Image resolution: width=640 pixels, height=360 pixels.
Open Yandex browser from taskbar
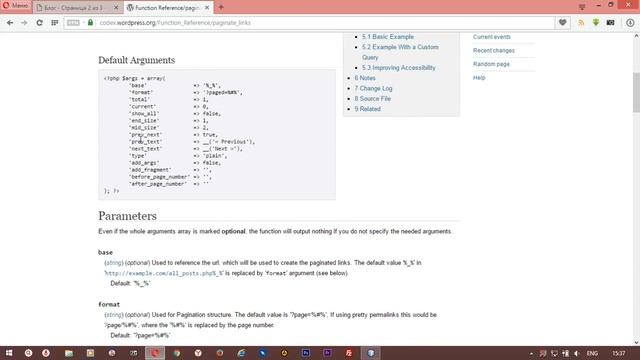(x=198, y=353)
